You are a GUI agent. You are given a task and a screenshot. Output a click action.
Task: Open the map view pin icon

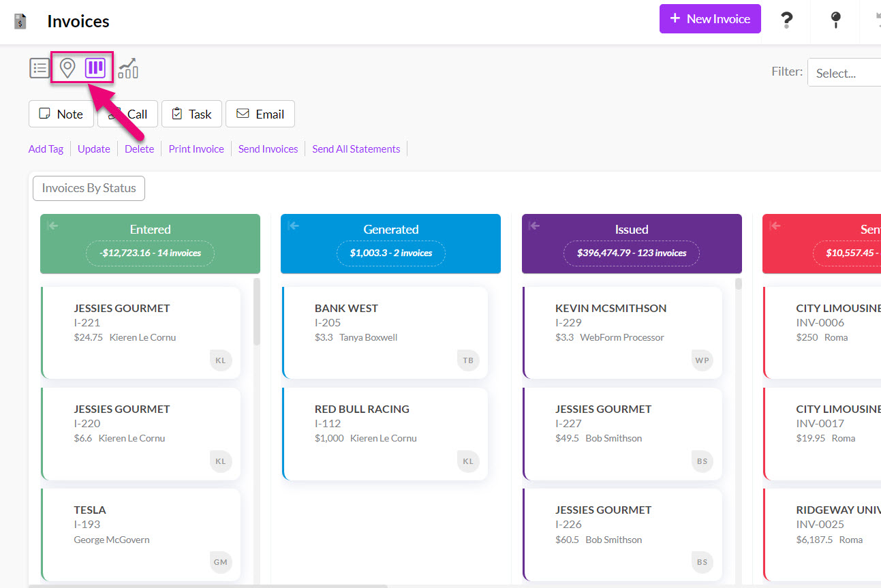[x=67, y=68]
